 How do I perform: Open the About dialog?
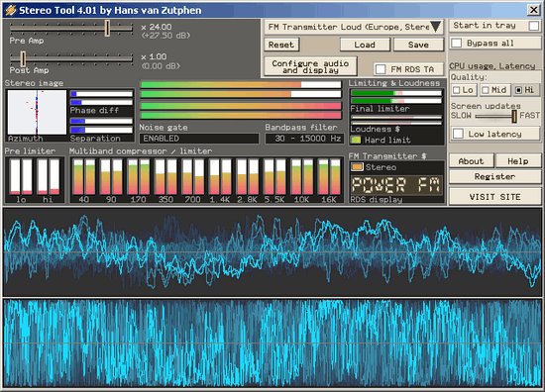[471, 161]
